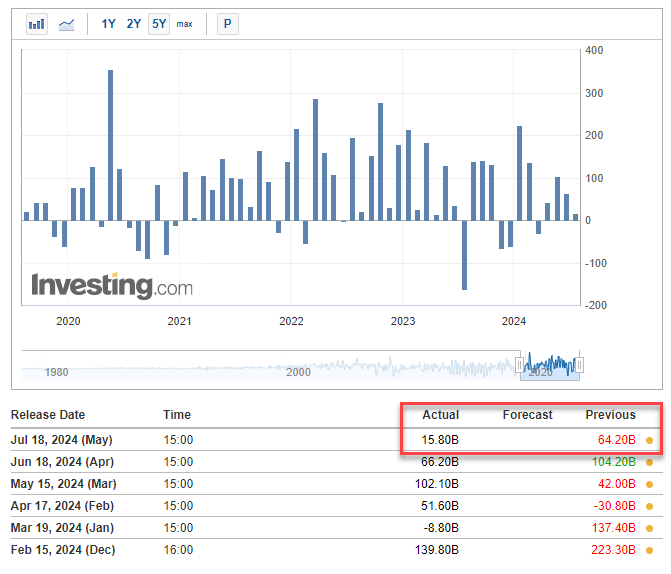The height and width of the screenshot is (574, 671).
Task: Click the Previous column header
Action: 610,415
